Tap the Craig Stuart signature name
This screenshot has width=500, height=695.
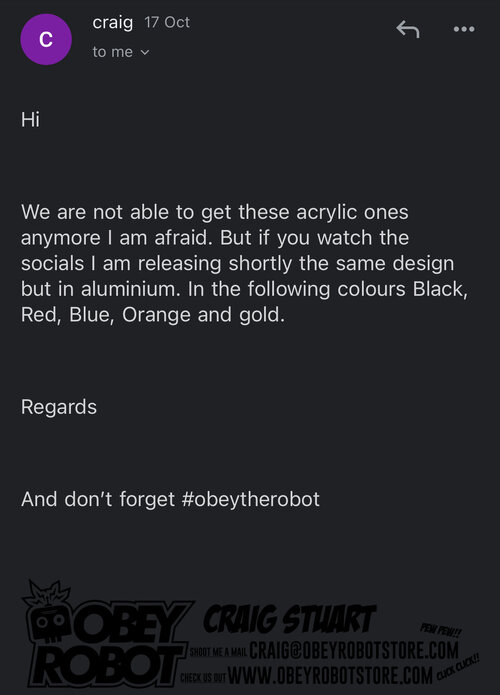click(290, 619)
